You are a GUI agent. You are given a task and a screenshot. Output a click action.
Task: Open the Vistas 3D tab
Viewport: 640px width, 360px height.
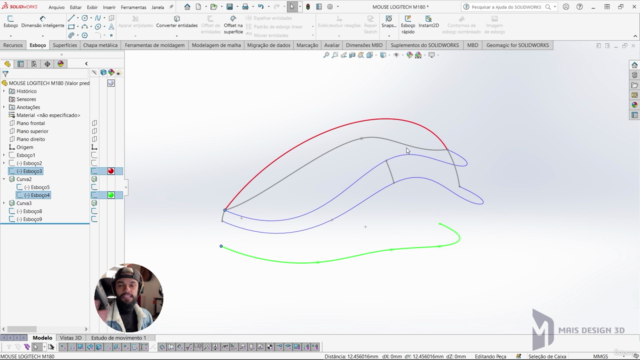tap(71, 338)
